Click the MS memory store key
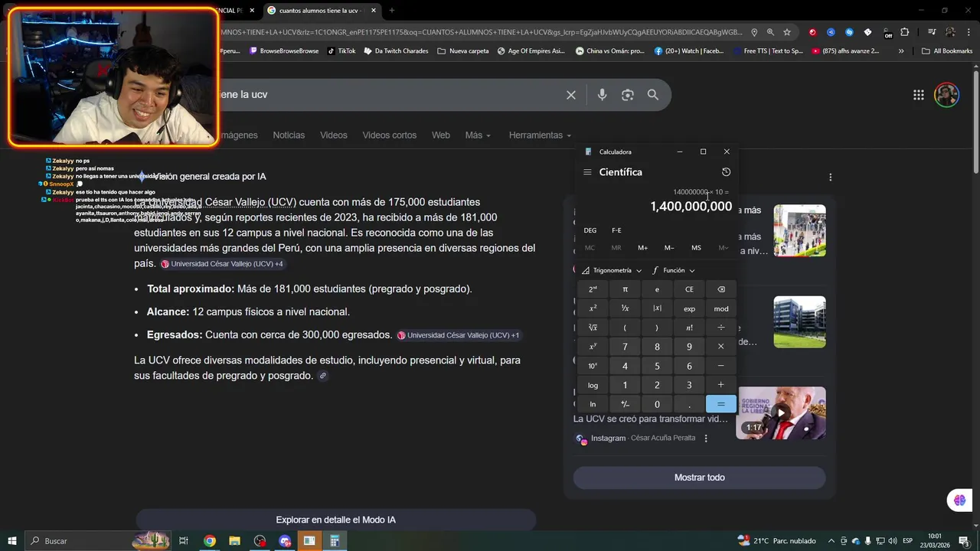980x551 pixels. (696, 248)
